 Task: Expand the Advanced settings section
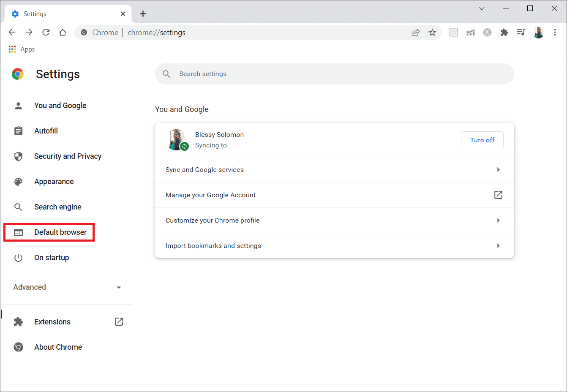[67, 287]
